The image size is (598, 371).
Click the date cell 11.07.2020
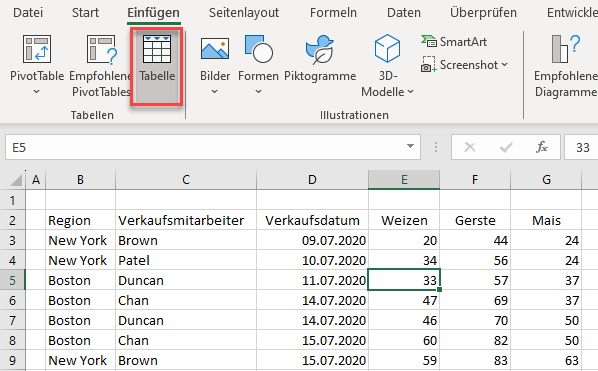[x=312, y=280]
